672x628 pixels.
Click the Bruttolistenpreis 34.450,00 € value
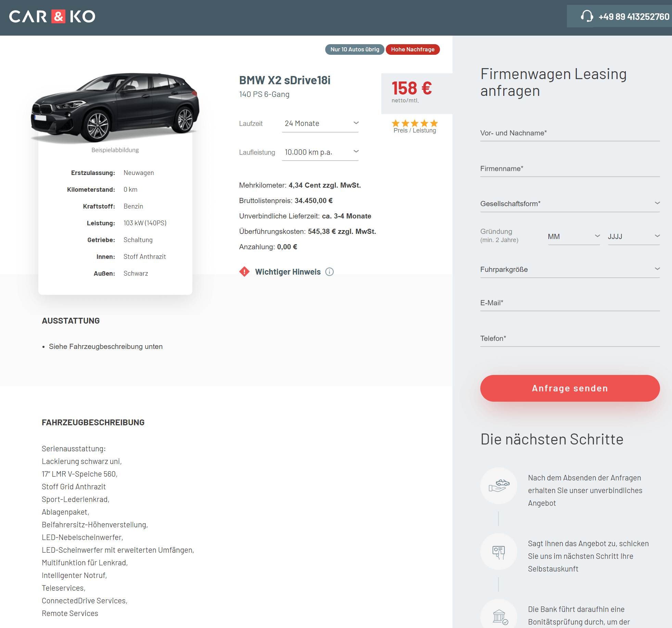(x=314, y=201)
